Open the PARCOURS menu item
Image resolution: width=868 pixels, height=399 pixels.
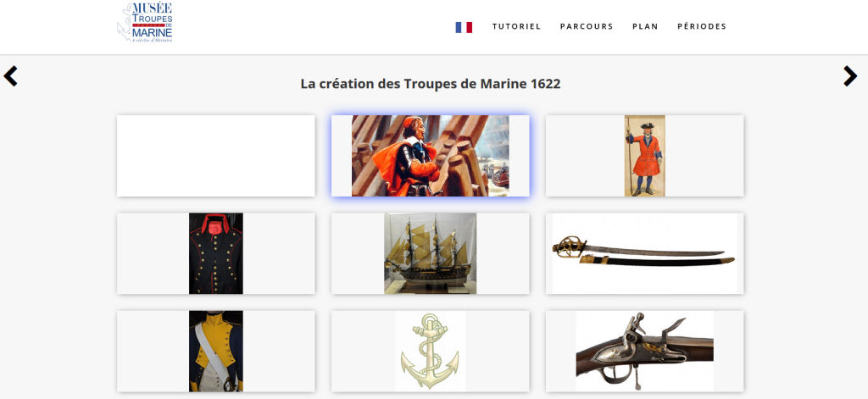pyautogui.click(x=587, y=26)
